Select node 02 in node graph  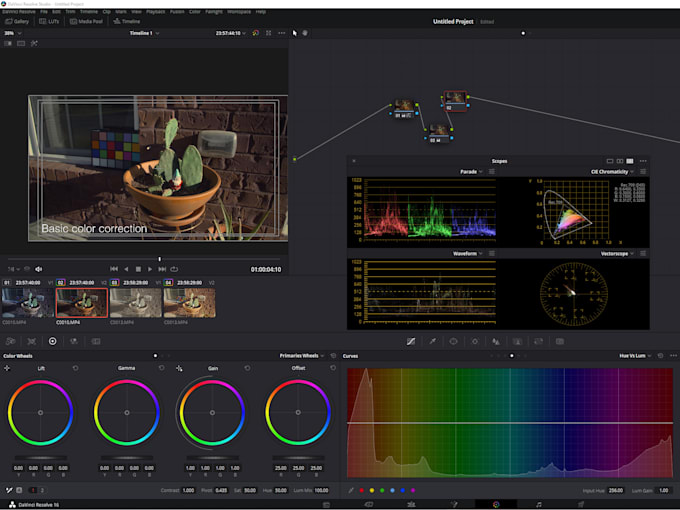(x=455, y=101)
